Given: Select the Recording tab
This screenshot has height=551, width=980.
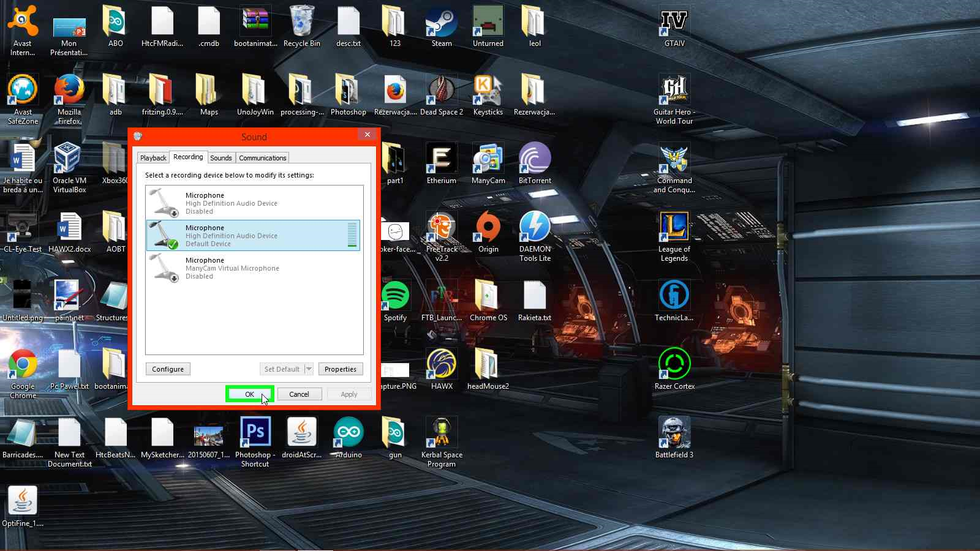Looking at the screenshot, I should [x=188, y=157].
